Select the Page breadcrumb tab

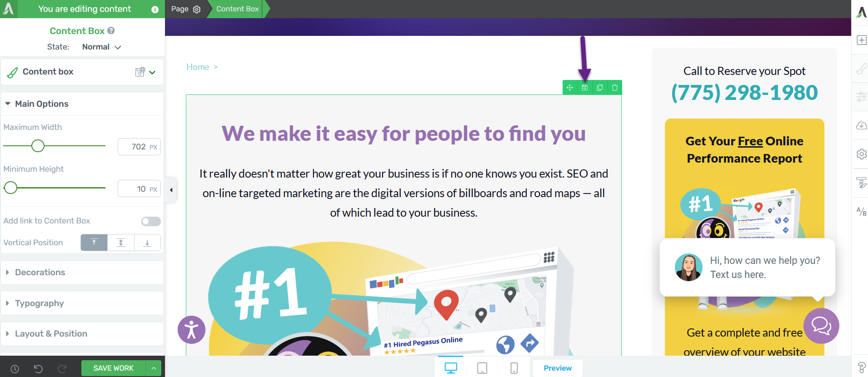point(185,9)
